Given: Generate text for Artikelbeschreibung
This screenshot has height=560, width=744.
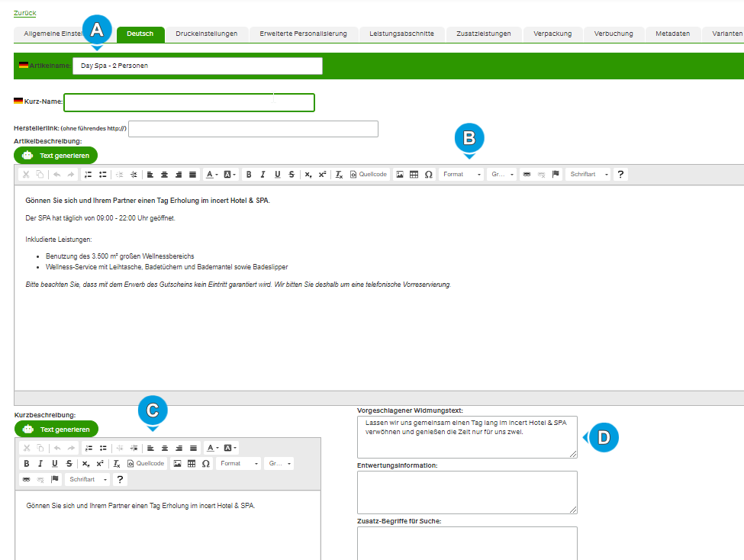Looking at the screenshot, I should [56, 156].
